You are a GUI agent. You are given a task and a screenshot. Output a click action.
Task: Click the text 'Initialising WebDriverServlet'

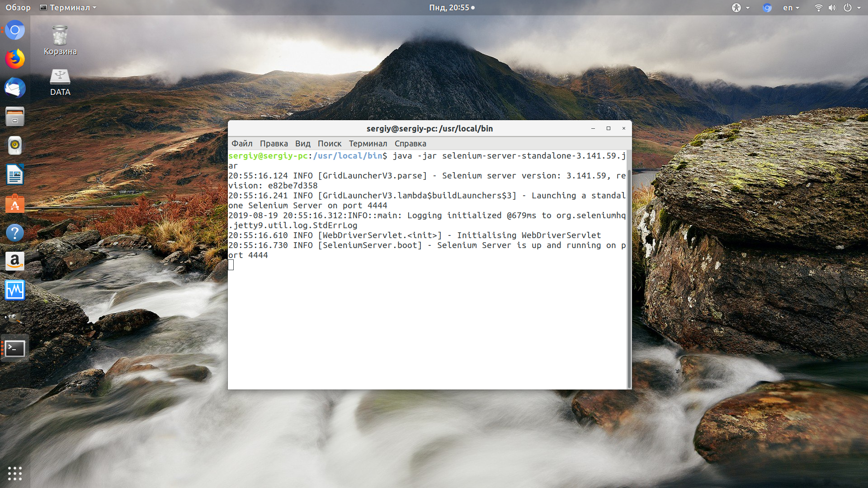point(529,235)
